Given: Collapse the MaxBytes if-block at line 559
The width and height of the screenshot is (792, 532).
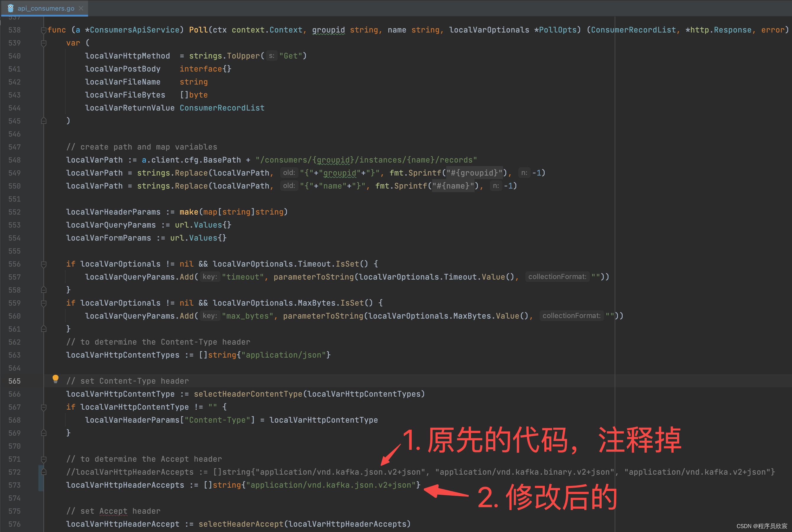Looking at the screenshot, I should pos(43,303).
